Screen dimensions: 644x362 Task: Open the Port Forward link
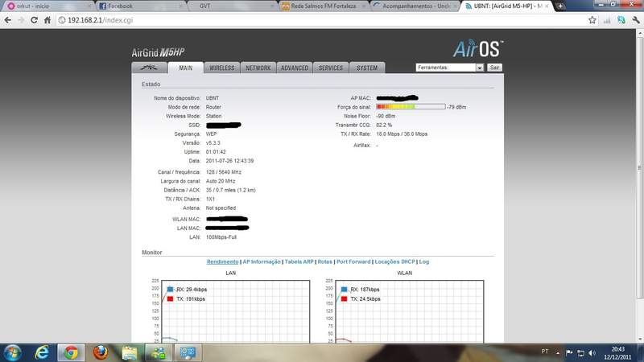point(353,262)
